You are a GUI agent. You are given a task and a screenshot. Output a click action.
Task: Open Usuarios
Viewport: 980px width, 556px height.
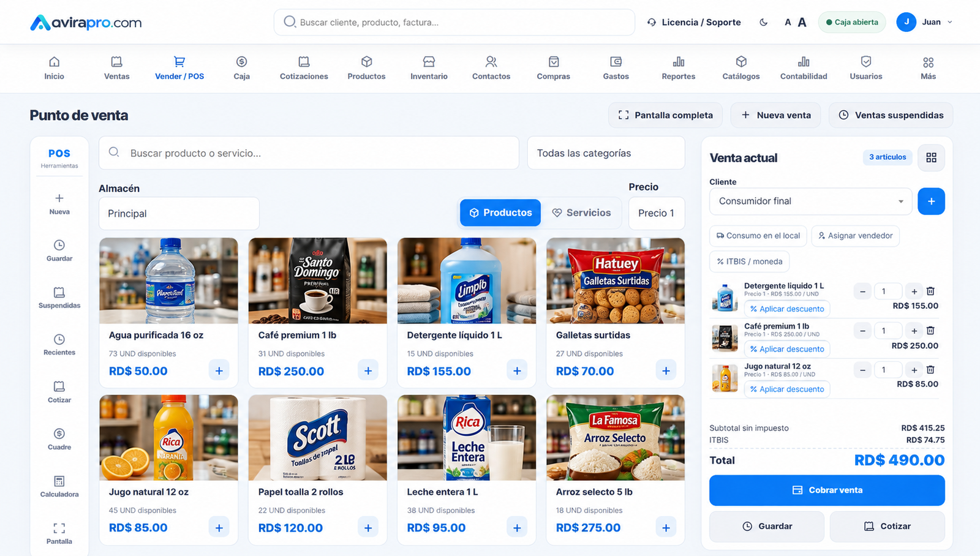pyautogui.click(x=866, y=68)
